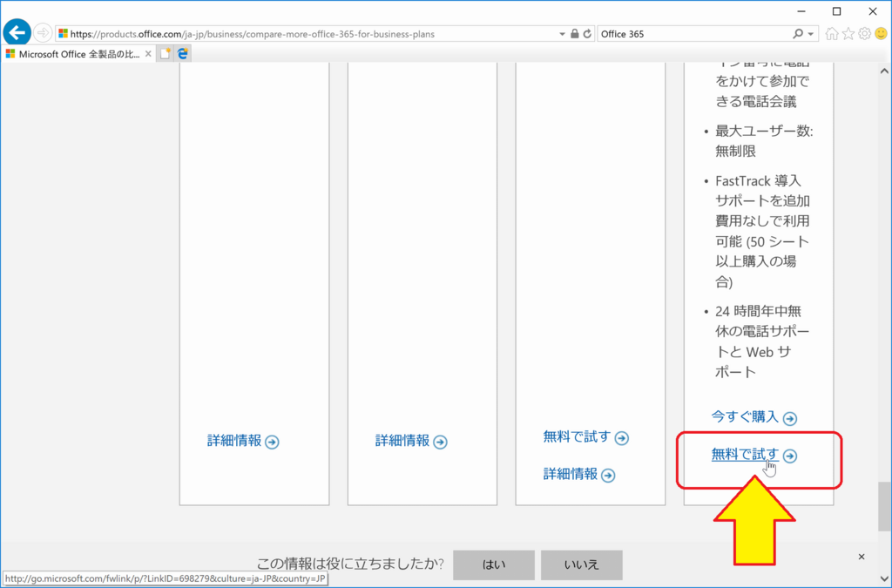The image size is (892, 588).
Task: Open a new tab with the new-tab button
Action: 165,53
